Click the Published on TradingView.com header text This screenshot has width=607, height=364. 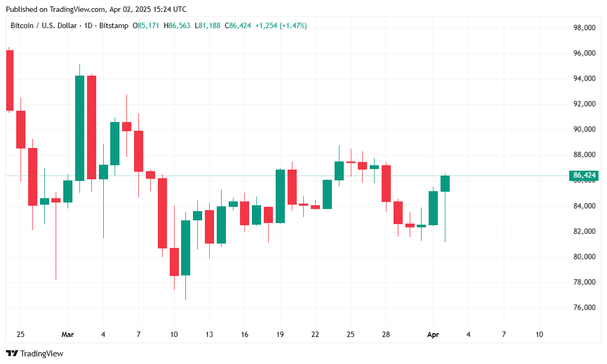point(95,9)
